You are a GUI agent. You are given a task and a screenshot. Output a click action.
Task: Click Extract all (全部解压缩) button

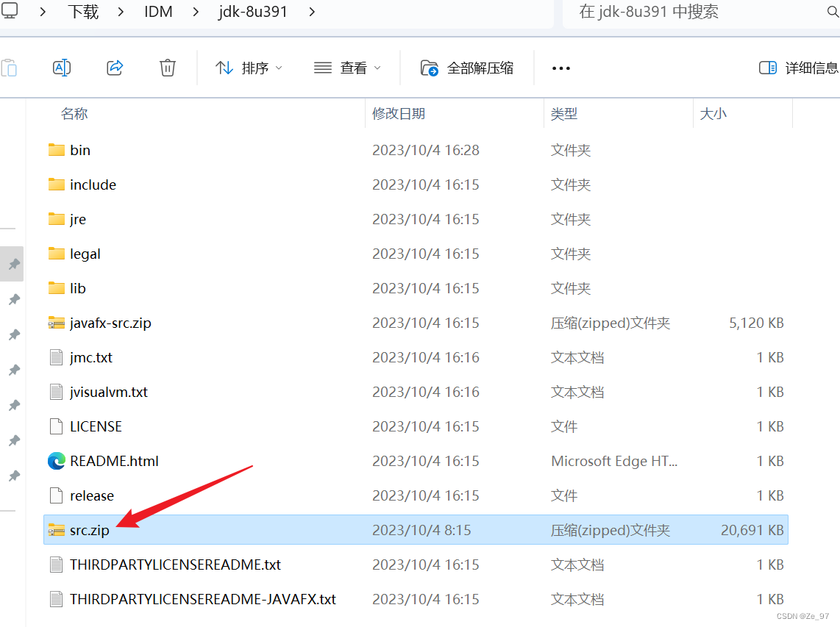click(x=467, y=68)
